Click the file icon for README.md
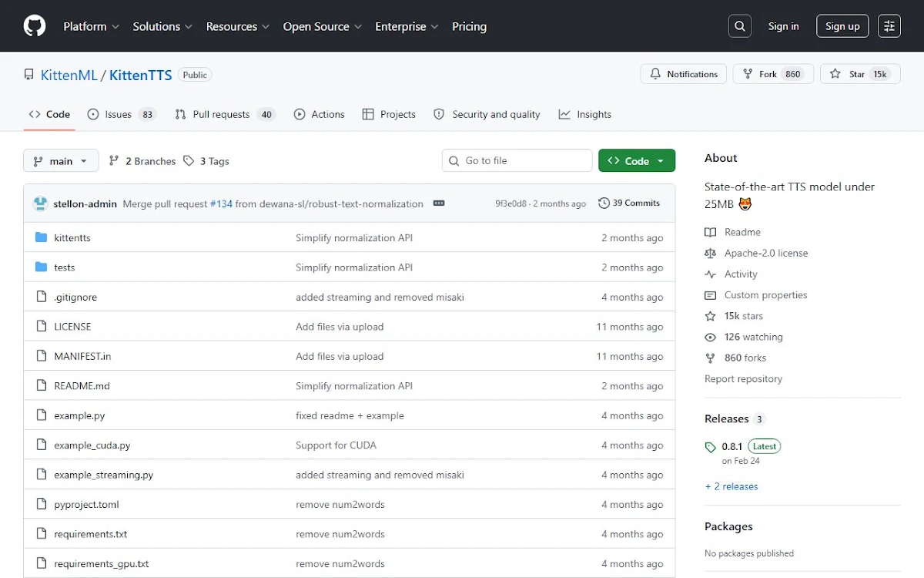Viewport: 924px width, 578px height. click(42, 386)
